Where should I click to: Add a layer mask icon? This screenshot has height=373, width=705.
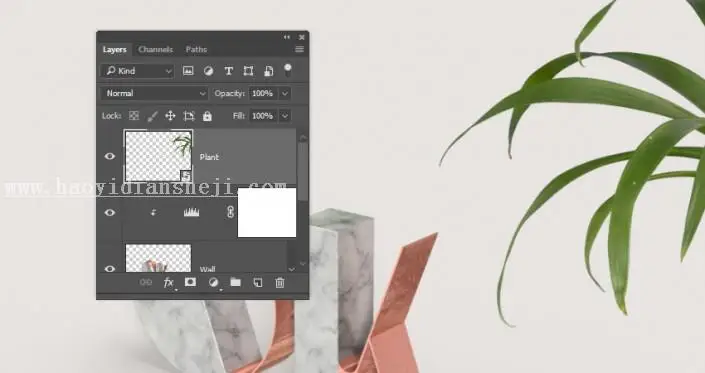(x=190, y=282)
